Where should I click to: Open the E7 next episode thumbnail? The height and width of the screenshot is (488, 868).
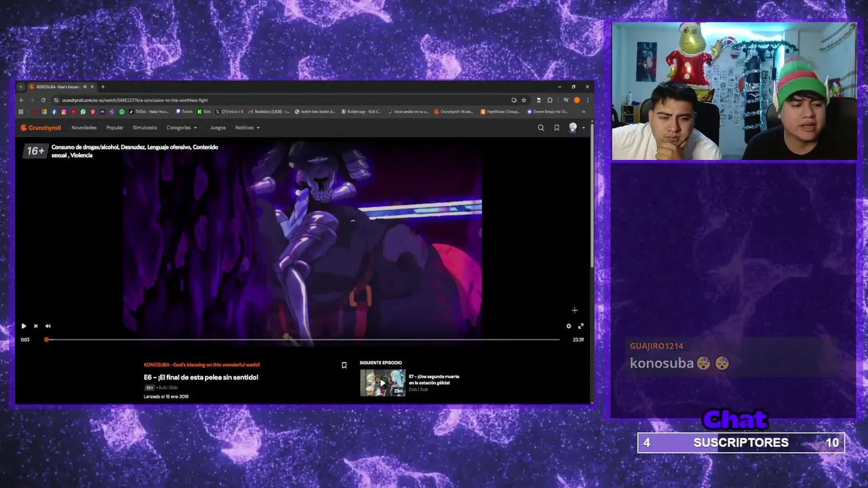382,382
